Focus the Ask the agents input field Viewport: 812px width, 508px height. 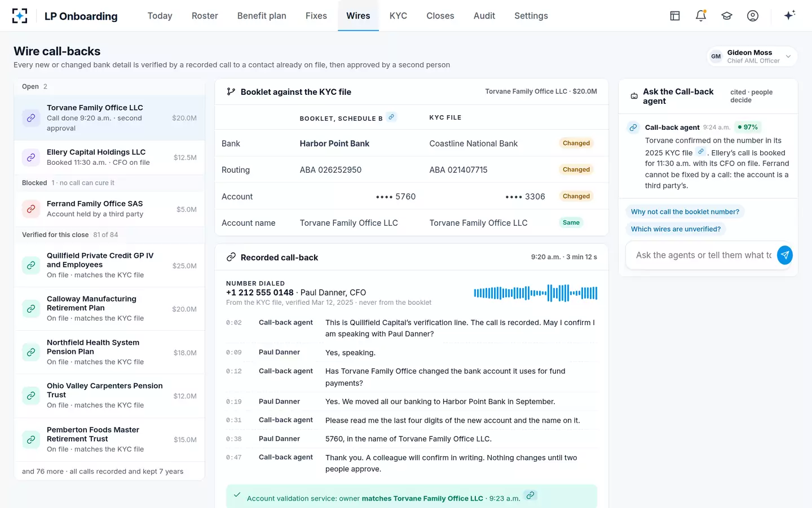(x=703, y=255)
